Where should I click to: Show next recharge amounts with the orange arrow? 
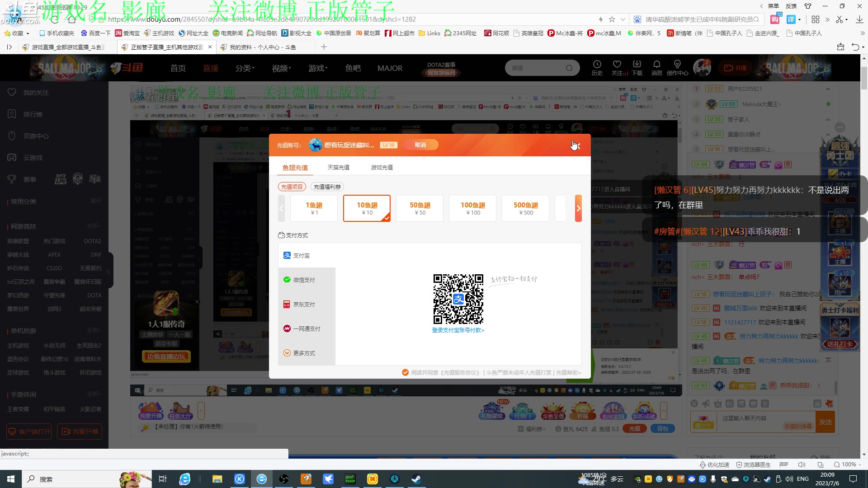click(578, 208)
